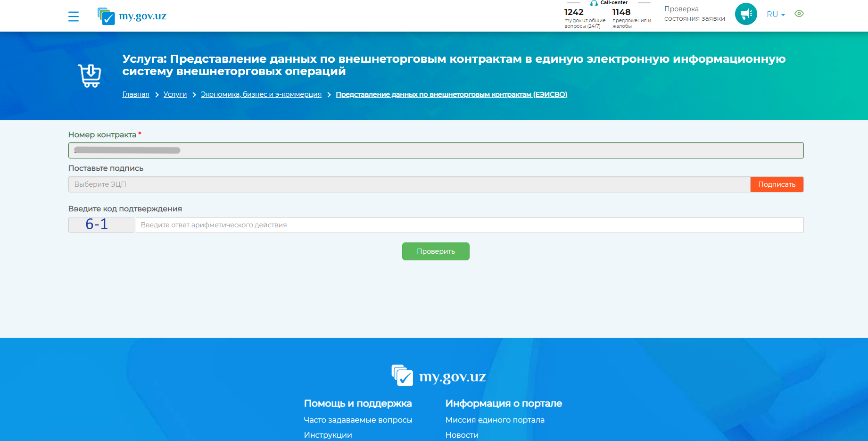868x441 pixels.
Task: Click the Call-center headset icon
Action: [x=594, y=3]
